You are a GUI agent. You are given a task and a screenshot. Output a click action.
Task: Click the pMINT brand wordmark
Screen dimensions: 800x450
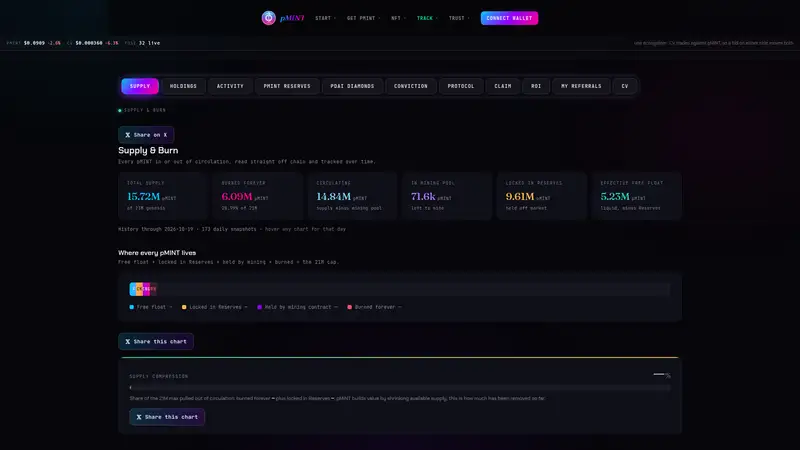292,18
